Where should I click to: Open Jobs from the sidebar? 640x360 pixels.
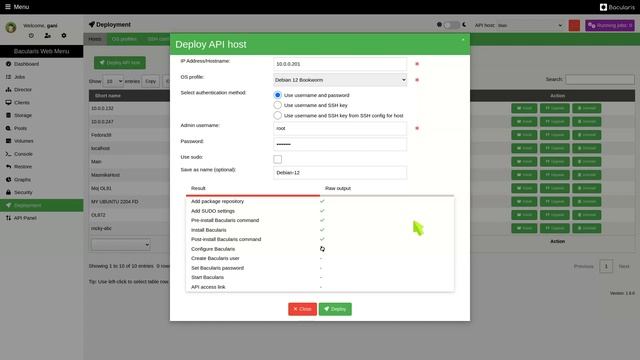[x=42, y=77]
